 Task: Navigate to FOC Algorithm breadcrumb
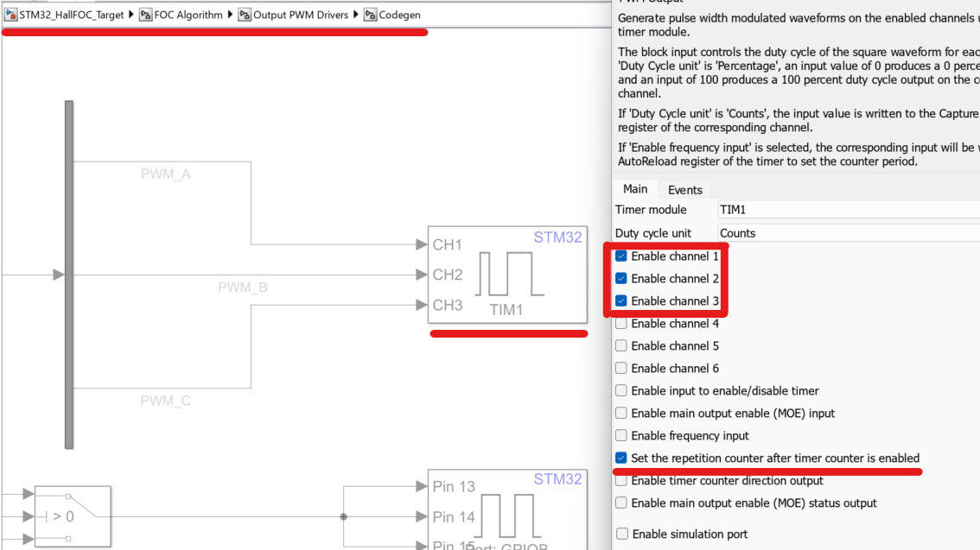(x=188, y=15)
